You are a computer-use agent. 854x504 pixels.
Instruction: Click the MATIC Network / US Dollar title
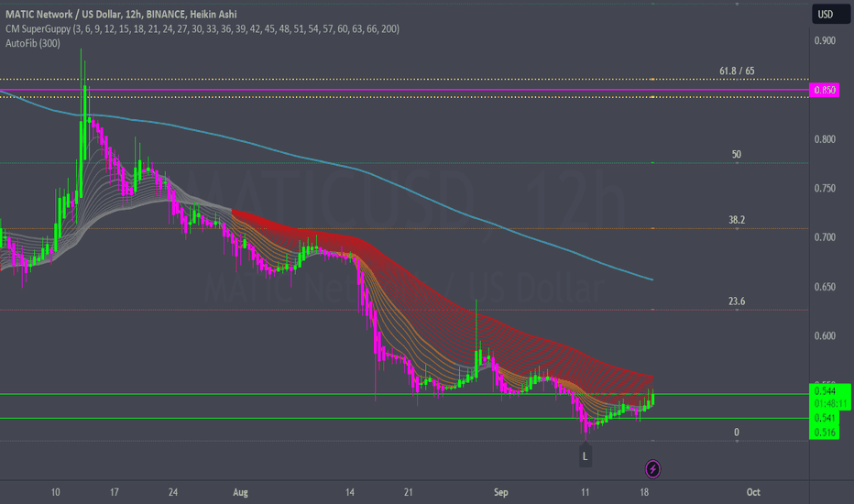click(x=121, y=14)
